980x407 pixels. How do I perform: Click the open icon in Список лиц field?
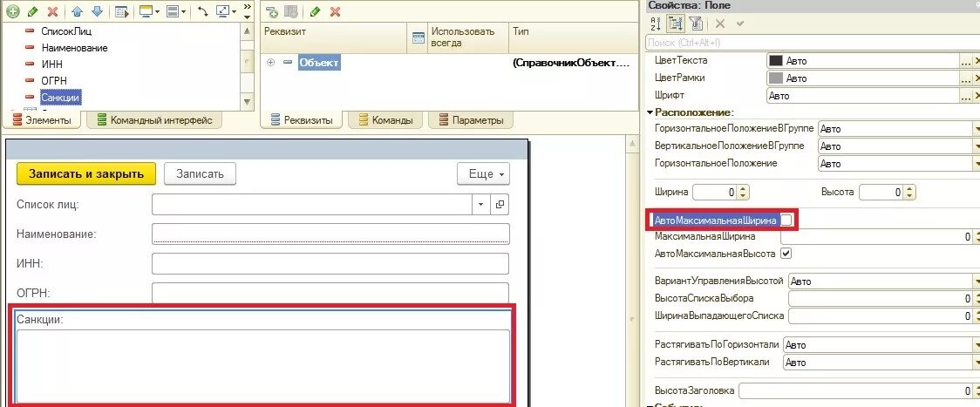tap(500, 205)
